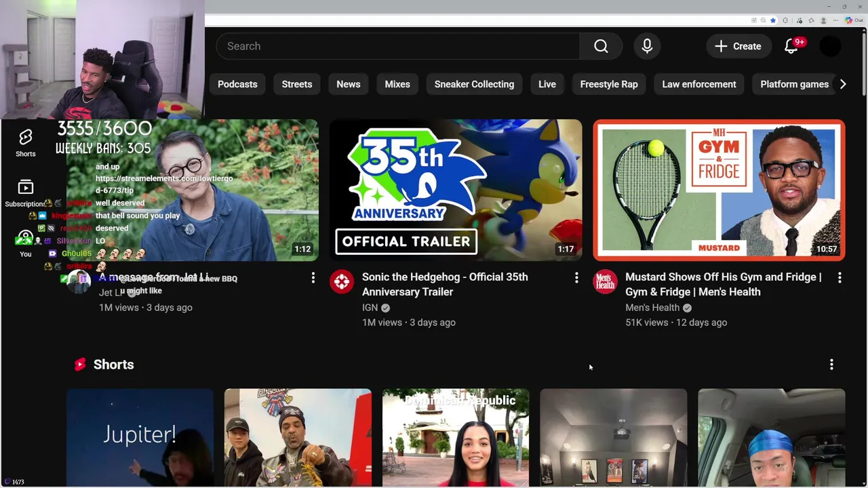The height and width of the screenshot is (488, 868).
Task: Click the 1:12 duration badge
Action: 302,249
